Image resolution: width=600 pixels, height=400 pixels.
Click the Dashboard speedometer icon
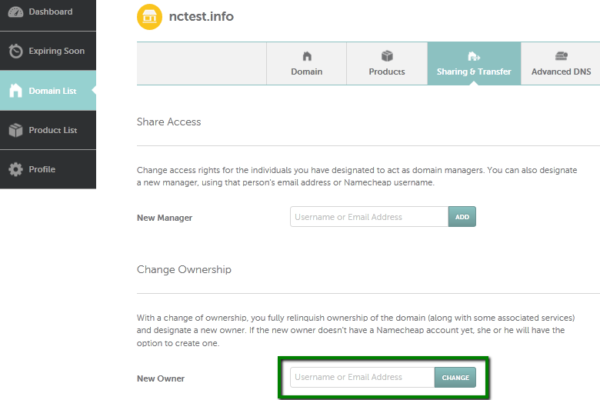pos(16,12)
